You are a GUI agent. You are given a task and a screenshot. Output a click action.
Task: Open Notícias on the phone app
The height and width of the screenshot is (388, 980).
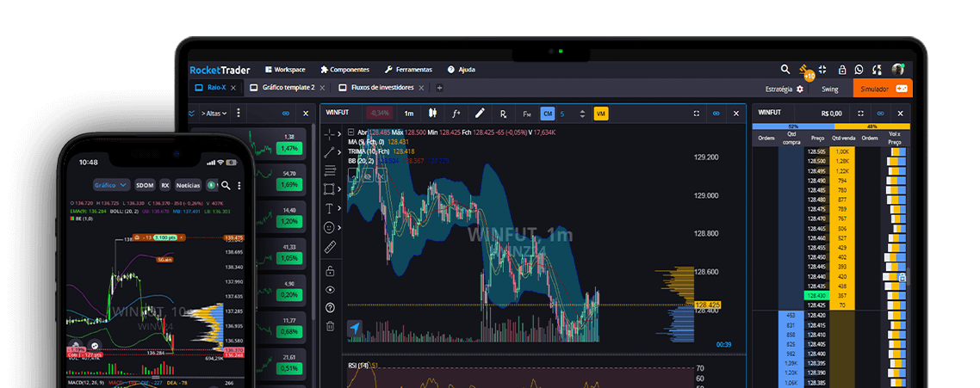[188, 185]
